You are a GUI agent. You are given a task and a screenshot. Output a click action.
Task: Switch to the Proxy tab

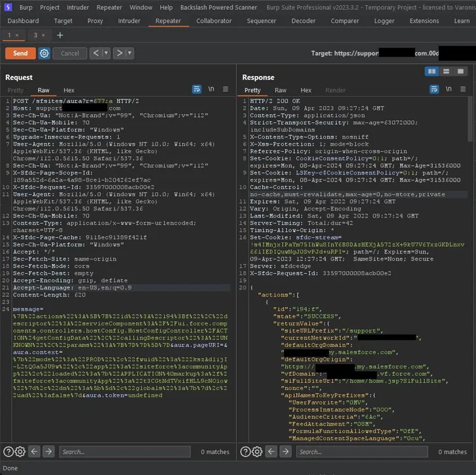95,21
